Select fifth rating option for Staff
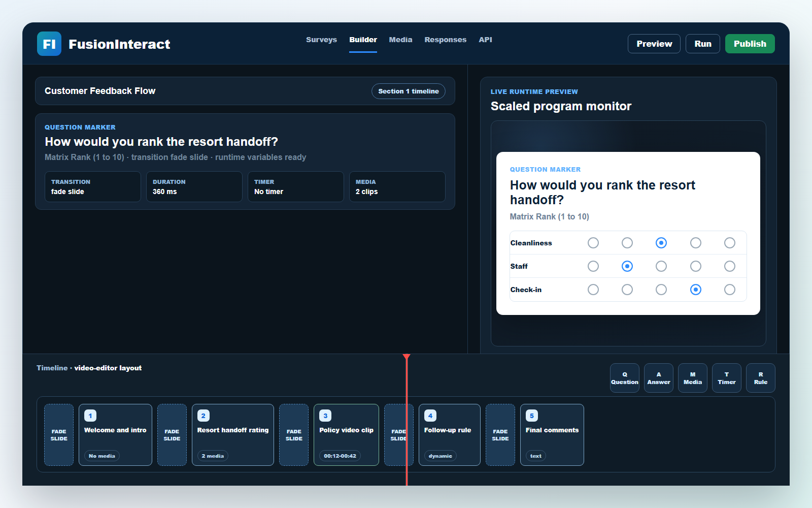Viewport: 812px width, 508px height. (730, 266)
